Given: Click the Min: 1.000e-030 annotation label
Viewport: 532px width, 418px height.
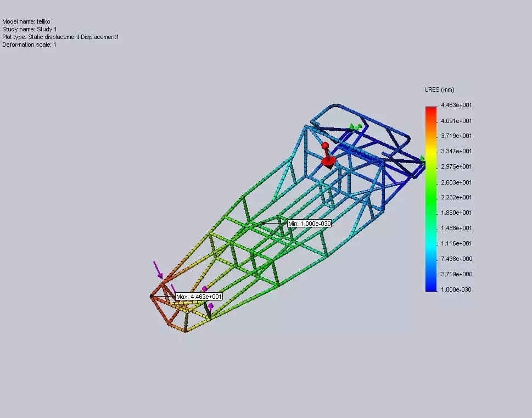Looking at the screenshot, I should coord(309,224).
